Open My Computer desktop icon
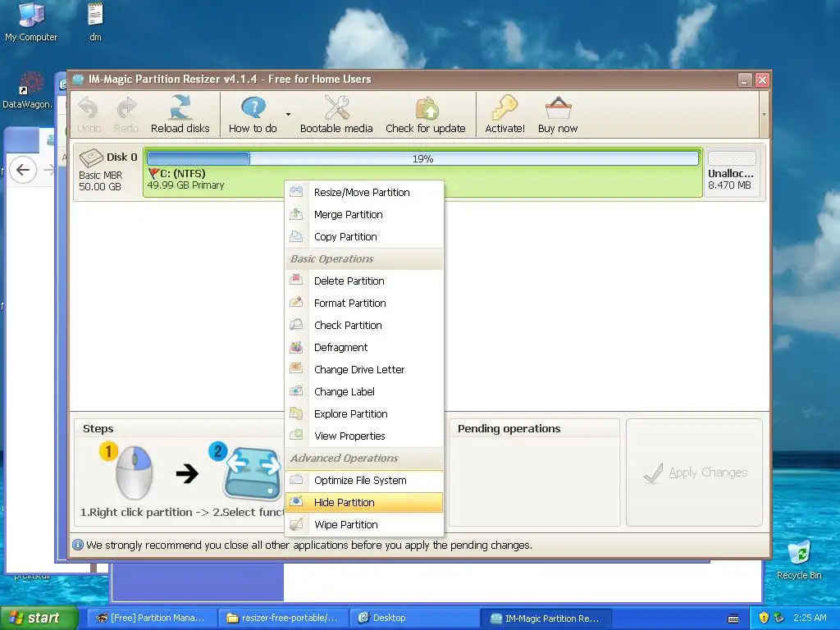 [x=31, y=22]
